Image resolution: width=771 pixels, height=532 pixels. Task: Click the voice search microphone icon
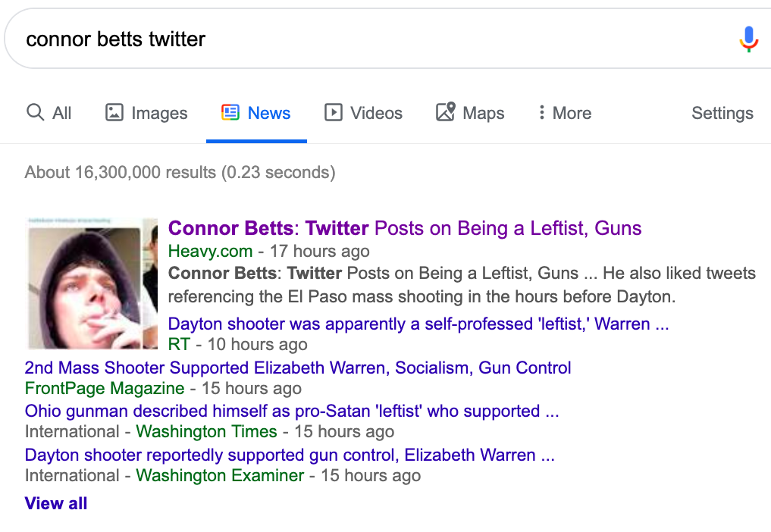tap(748, 39)
